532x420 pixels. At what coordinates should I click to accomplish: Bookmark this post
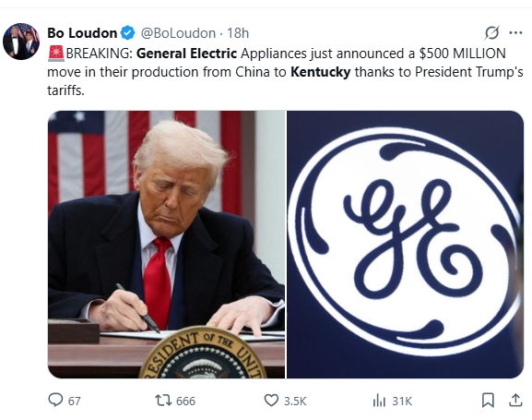pyautogui.click(x=488, y=401)
